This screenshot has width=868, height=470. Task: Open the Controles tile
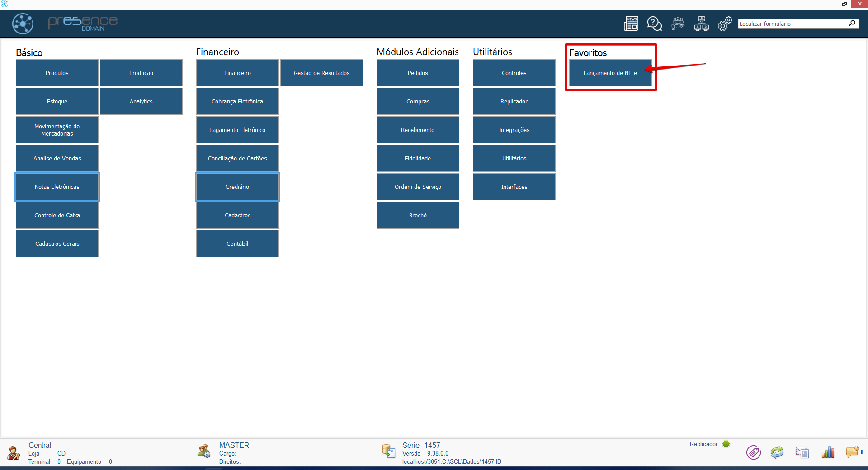click(514, 73)
